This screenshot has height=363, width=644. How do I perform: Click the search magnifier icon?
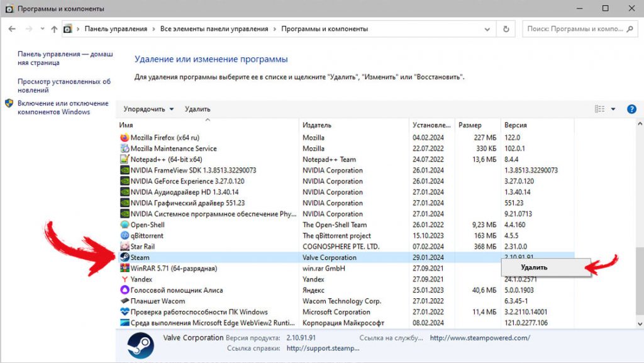point(630,29)
